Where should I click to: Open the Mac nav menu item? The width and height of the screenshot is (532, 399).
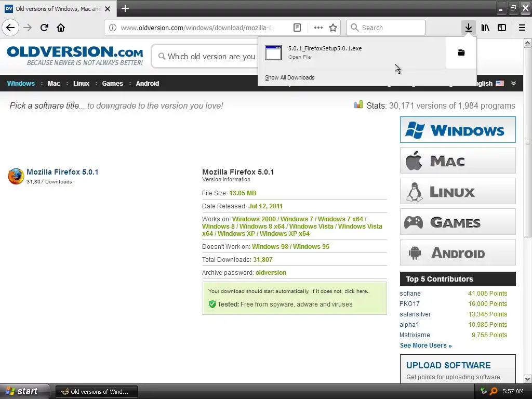click(54, 84)
